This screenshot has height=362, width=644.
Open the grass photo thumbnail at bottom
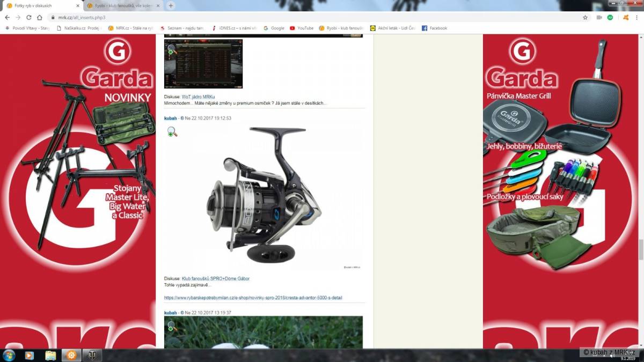pos(264,332)
